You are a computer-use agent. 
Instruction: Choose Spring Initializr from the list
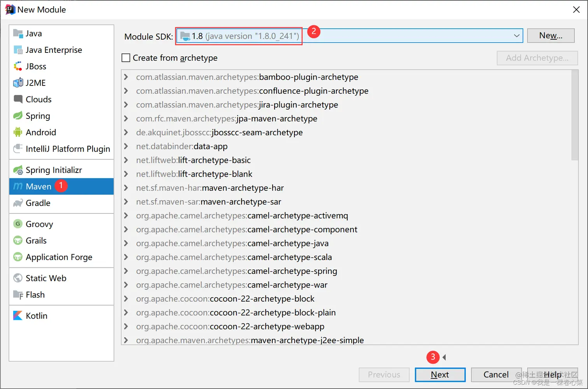61,170
